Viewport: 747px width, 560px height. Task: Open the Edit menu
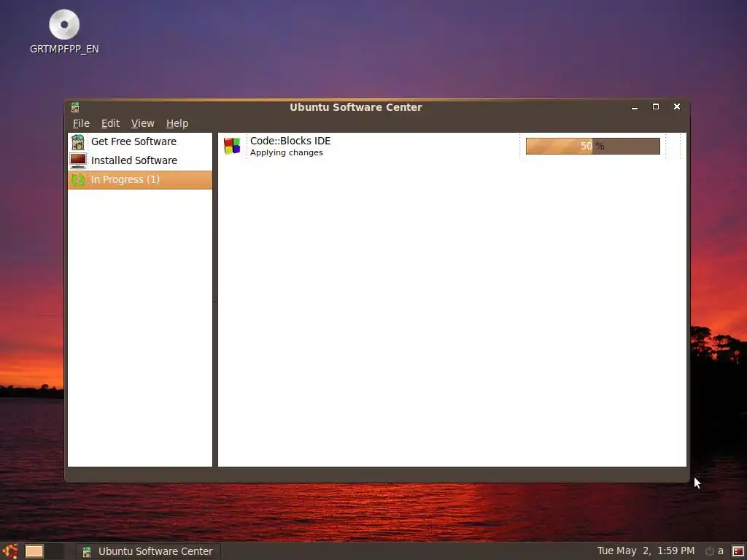pyautogui.click(x=110, y=123)
